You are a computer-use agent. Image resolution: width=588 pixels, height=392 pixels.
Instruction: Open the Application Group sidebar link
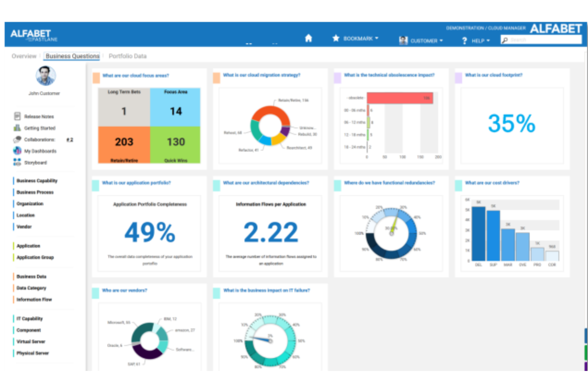(35, 257)
